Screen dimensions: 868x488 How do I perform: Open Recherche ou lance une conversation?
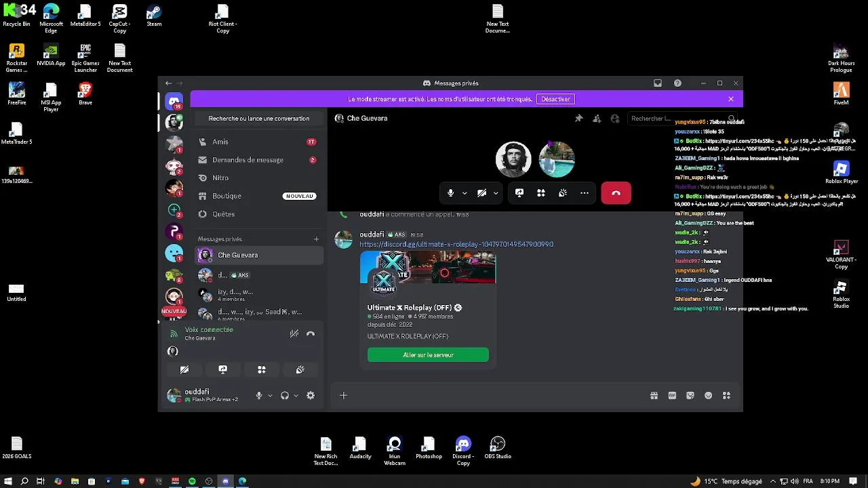click(259, 119)
